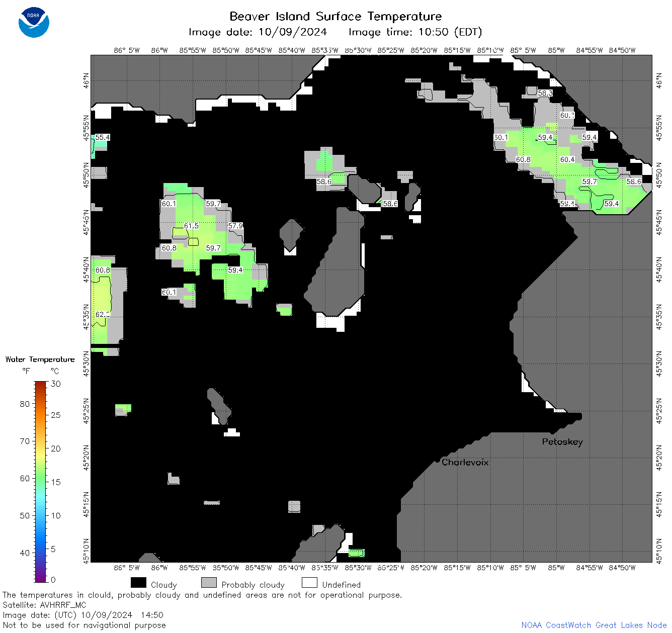Click the UTC image date 14:50 line
This screenshot has height=633, width=672.
(83, 615)
